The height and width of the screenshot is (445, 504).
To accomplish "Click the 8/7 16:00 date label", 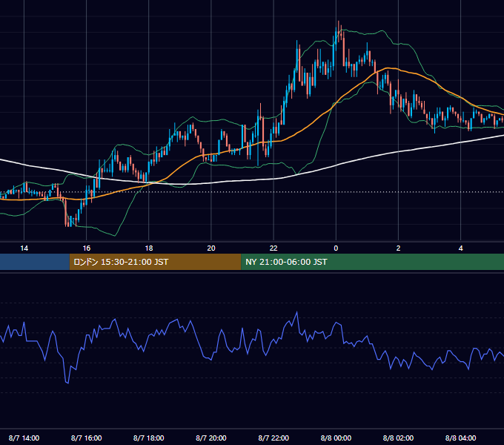I will click(87, 438).
